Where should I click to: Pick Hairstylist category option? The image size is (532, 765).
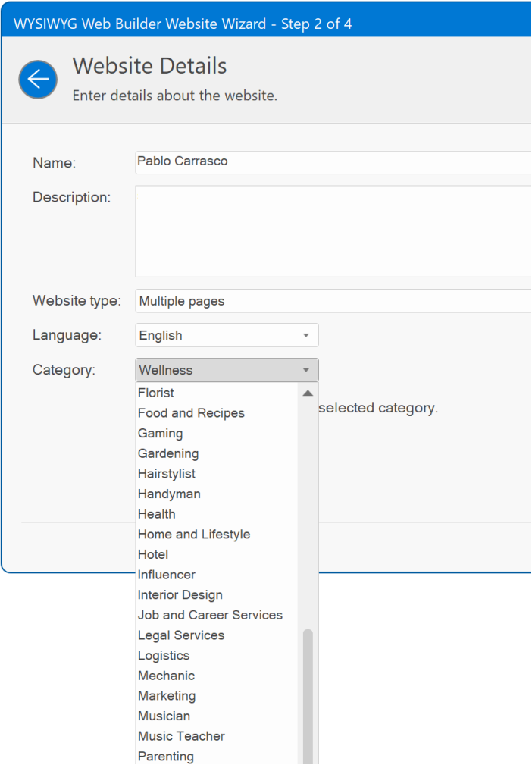pos(217,474)
